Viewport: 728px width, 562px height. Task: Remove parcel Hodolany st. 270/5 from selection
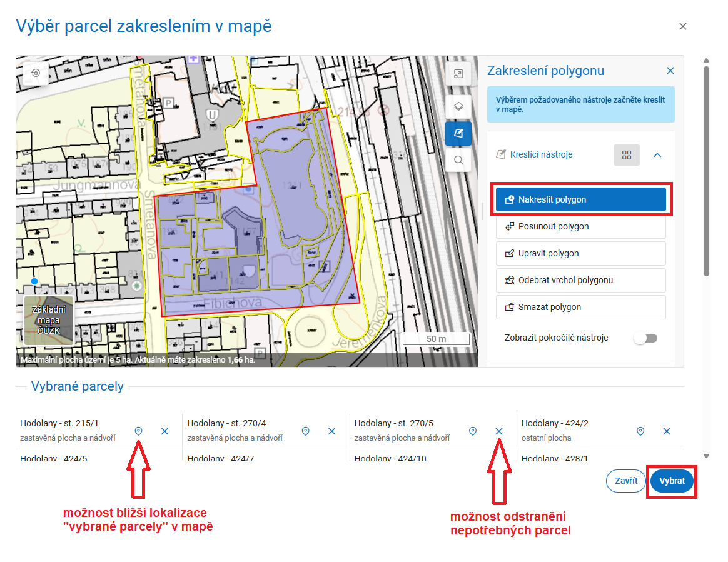click(x=498, y=431)
